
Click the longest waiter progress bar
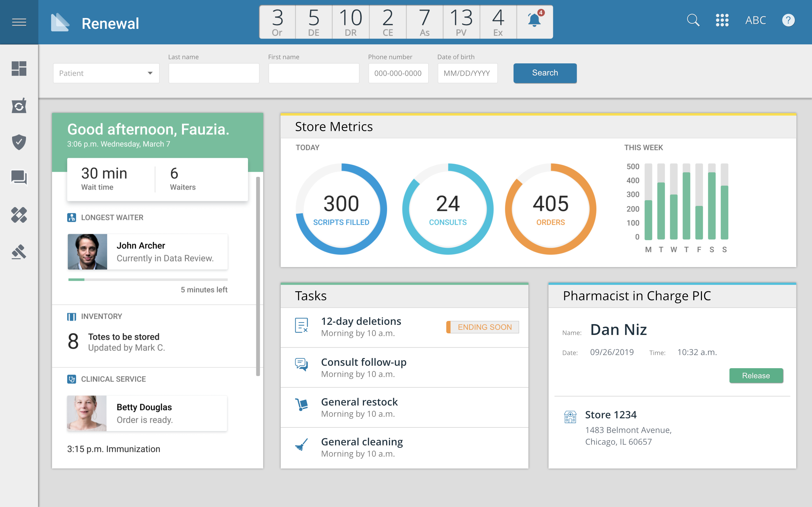tap(147, 279)
